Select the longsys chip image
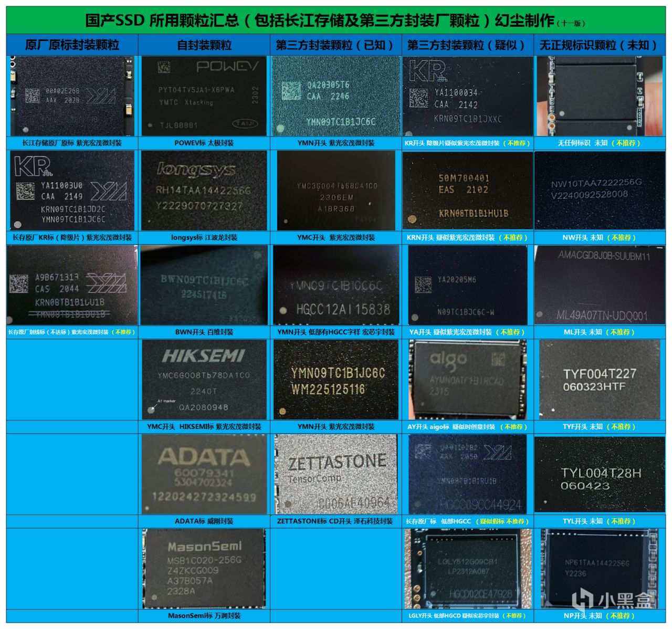Viewport: 672px width, 629px height. coord(204,191)
